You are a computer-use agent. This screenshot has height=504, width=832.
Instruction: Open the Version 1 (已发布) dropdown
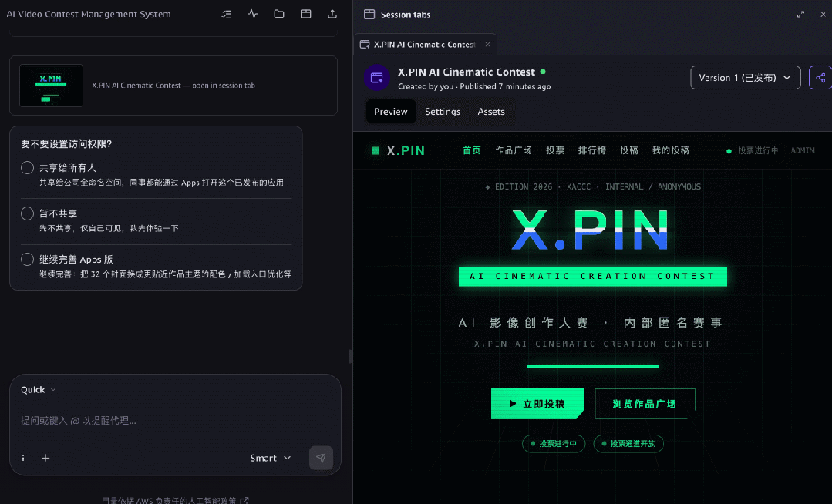746,78
